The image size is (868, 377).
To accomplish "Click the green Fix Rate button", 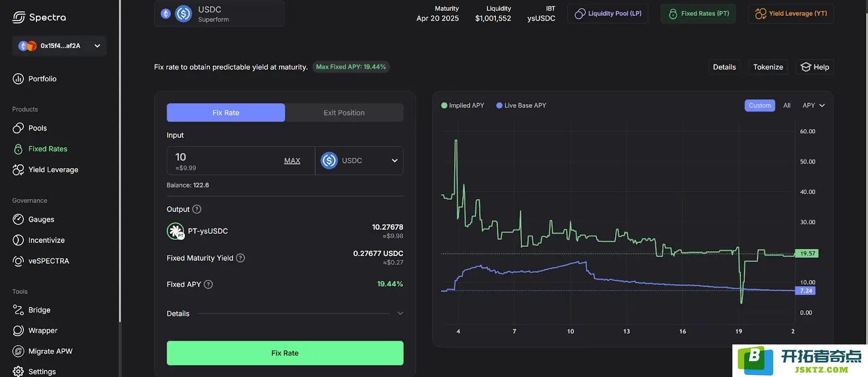I will tap(285, 353).
